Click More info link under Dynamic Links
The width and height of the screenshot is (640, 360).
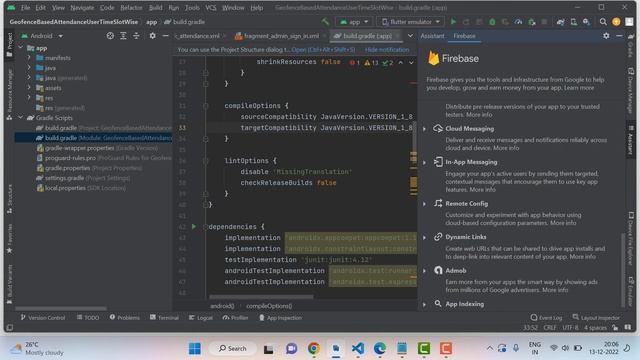pyautogui.click(x=582, y=257)
